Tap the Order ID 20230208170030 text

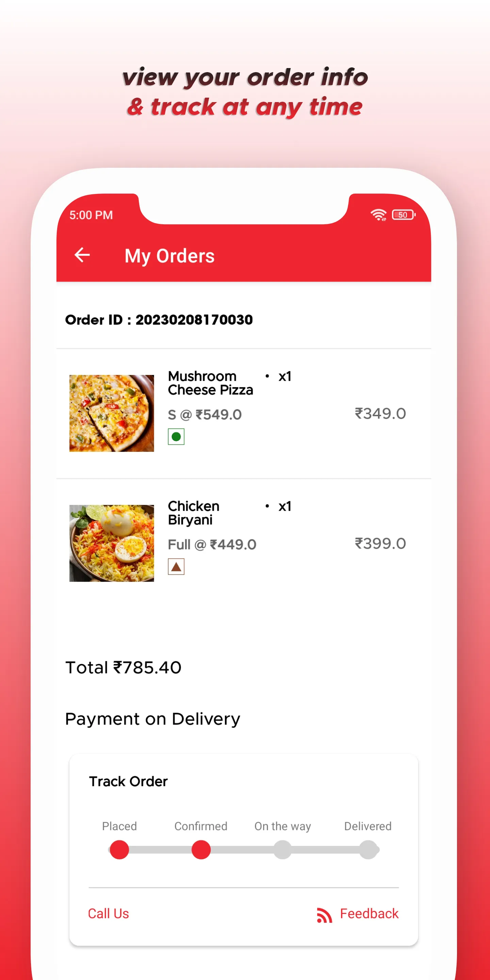point(159,320)
